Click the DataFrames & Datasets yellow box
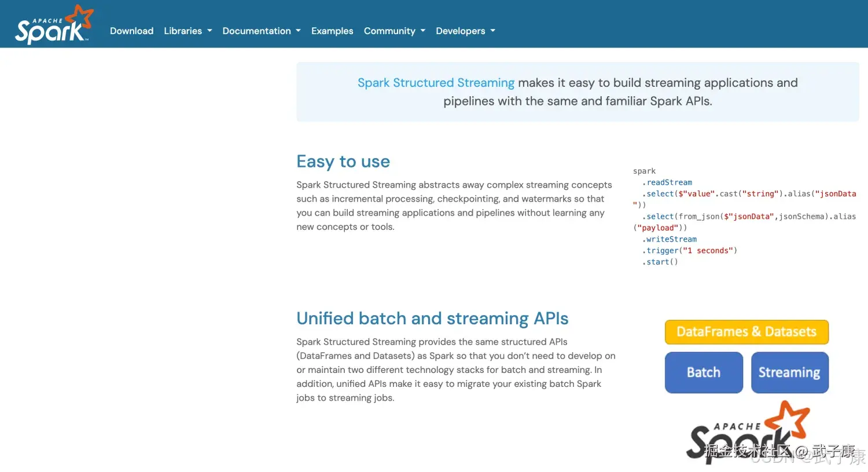The width and height of the screenshot is (868, 472). [x=746, y=332]
